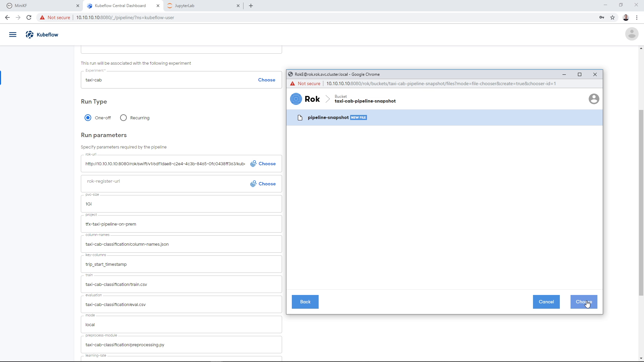Edit the key-columns field
644x362 pixels.
181,264
